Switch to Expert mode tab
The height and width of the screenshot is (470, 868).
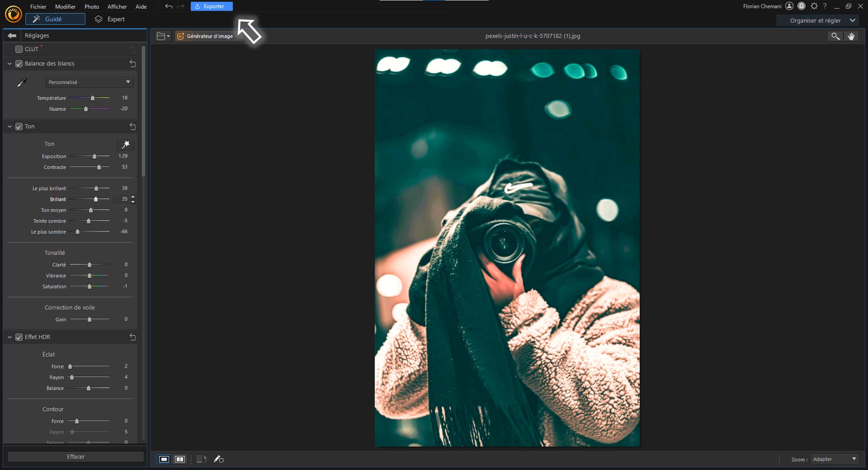pos(110,19)
